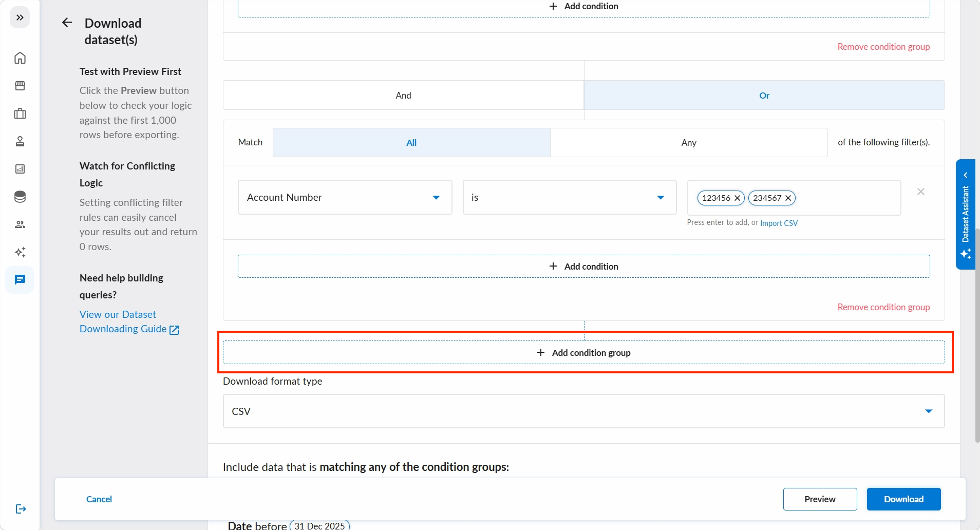The height and width of the screenshot is (530, 980).
Task: Open the people group icon in sidebar
Action: 20,224
